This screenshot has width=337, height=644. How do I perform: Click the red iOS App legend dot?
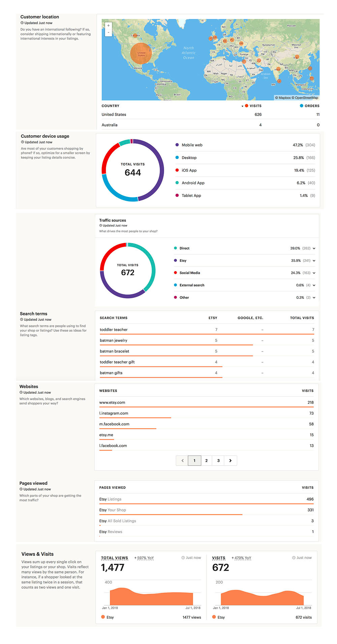click(x=177, y=170)
